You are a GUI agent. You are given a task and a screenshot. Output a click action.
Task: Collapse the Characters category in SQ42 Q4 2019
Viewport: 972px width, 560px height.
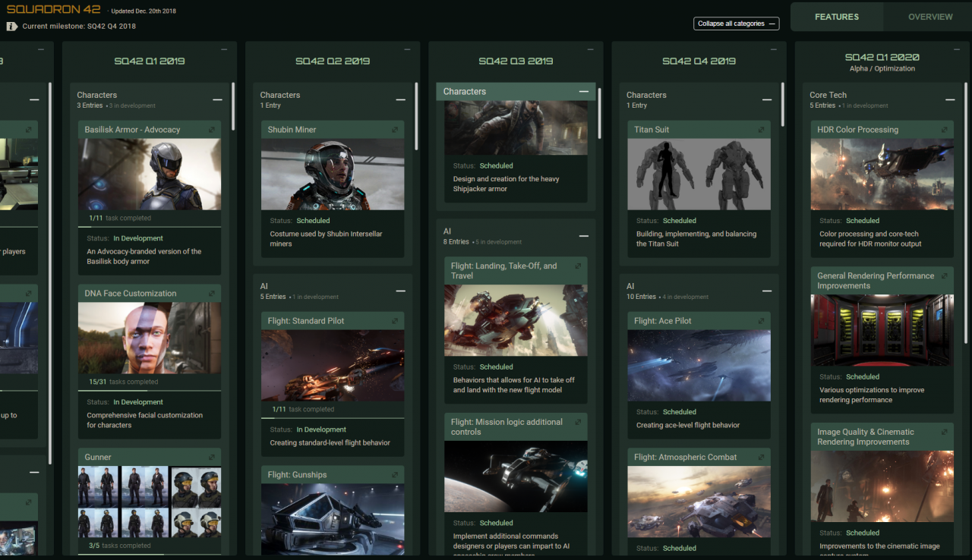767,100
